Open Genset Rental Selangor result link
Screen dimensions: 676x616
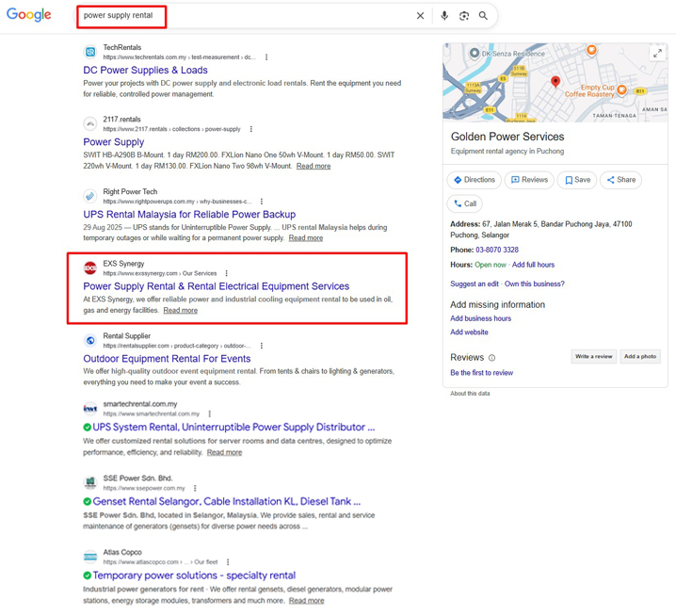coord(226,501)
